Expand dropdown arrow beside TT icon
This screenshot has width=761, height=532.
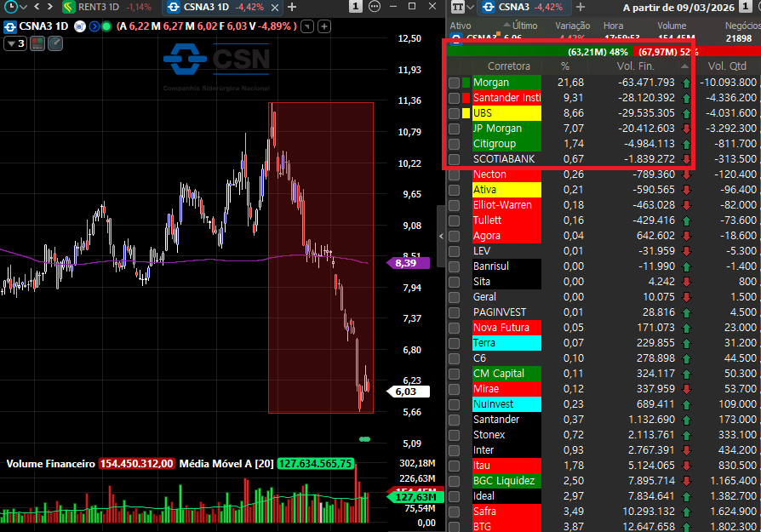470,8
